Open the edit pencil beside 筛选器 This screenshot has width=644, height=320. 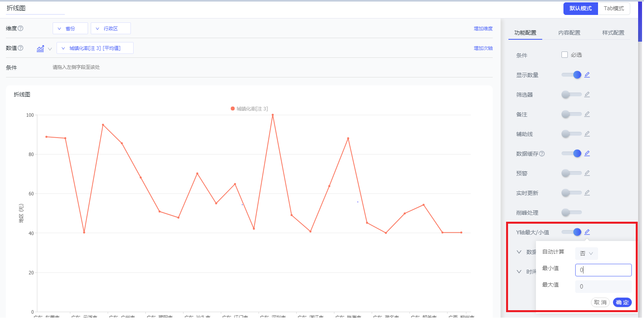(x=587, y=94)
